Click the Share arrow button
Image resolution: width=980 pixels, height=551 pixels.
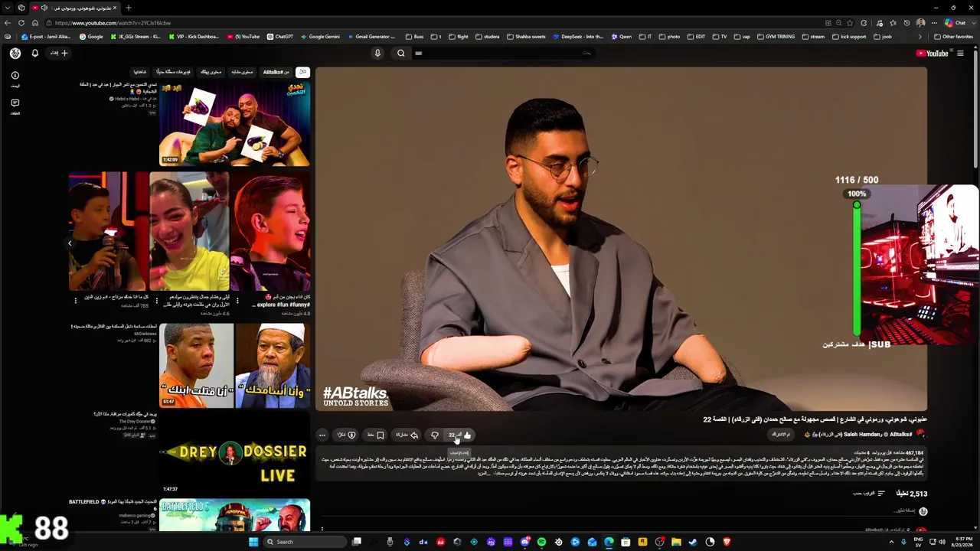(407, 435)
